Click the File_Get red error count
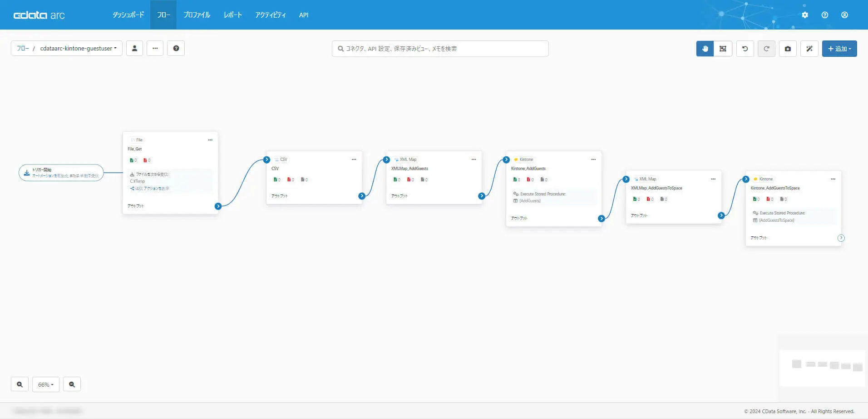The width and height of the screenshot is (868, 419). [x=147, y=160]
